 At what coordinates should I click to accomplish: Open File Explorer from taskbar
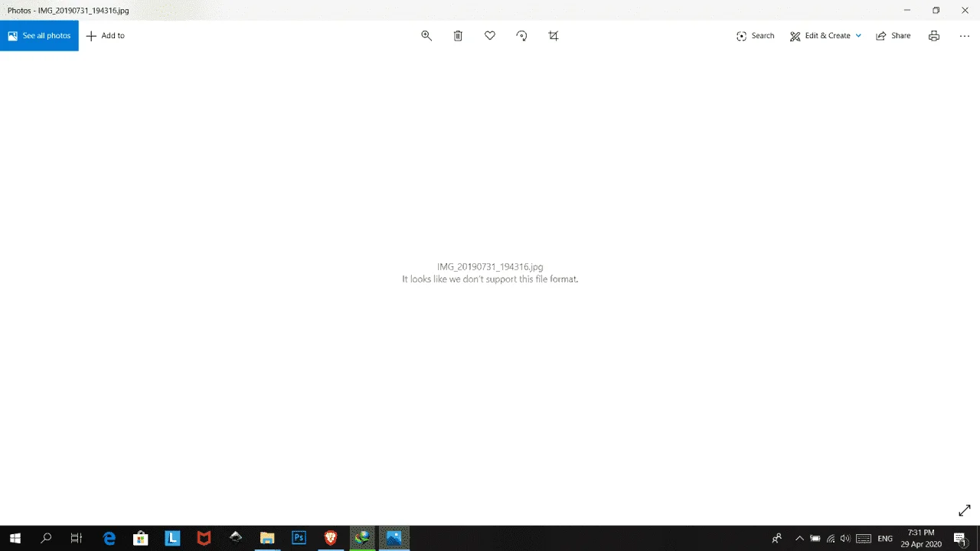(x=267, y=538)
